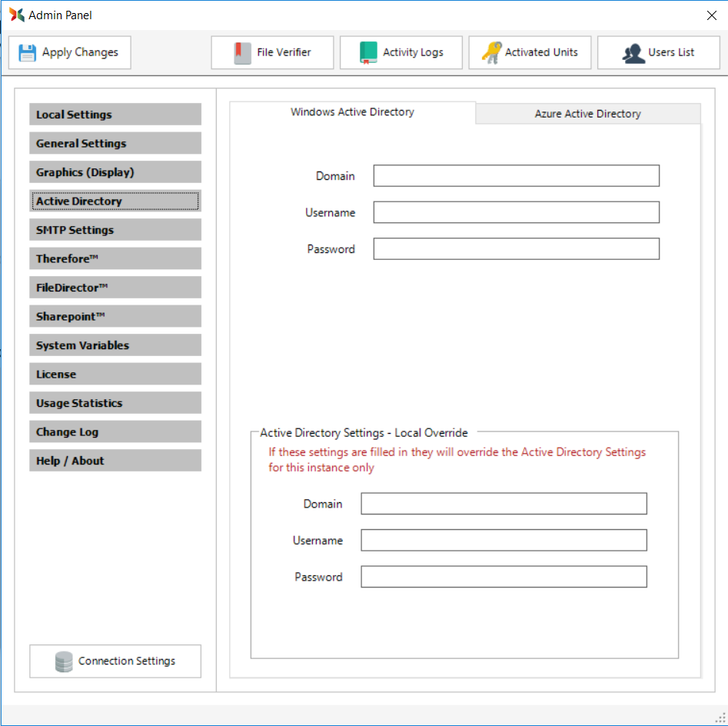728x726 pixels.
Task: Click the top Domain input field
Action: [516, 175]
